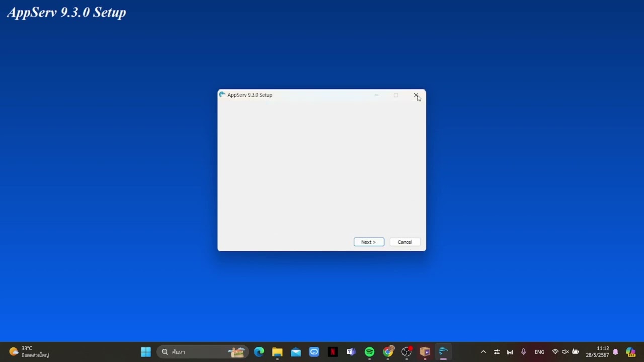
Task: Open the blue chat app taskbar icon
Action: (x=314, y=352)
